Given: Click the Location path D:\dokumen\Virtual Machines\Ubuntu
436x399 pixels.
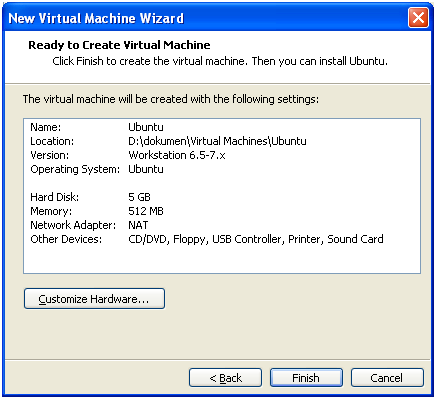Looking at the screenshot, I should click(x=217, y=141).
